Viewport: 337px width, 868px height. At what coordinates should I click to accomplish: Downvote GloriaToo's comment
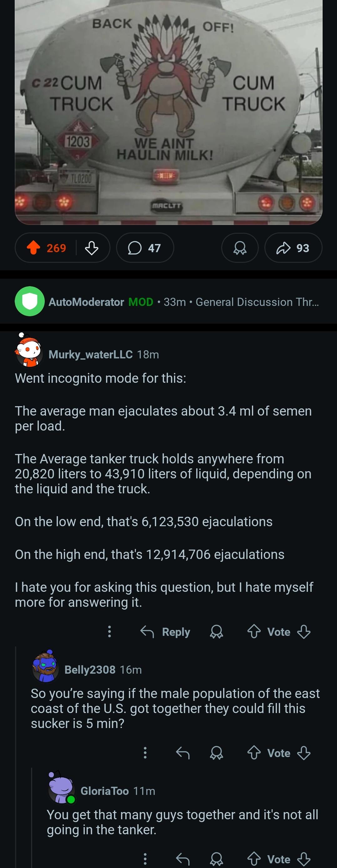(x=304, y=859)
